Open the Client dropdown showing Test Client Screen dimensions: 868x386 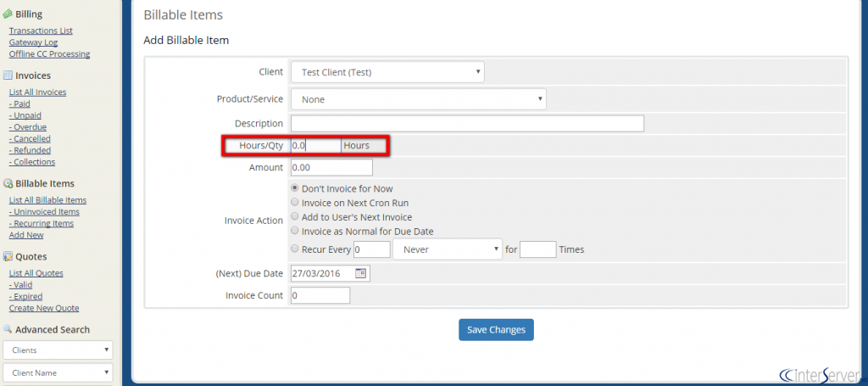click(x=387, y=72)
